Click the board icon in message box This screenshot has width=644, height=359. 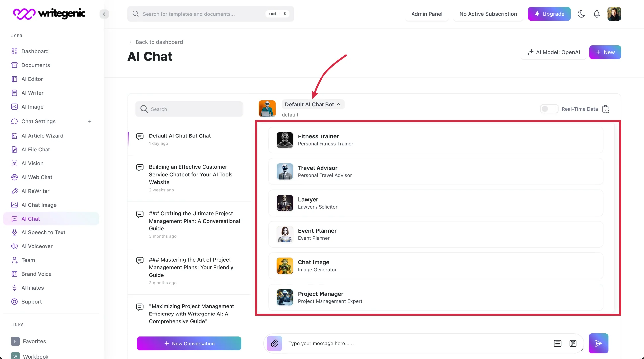pos(573,343)
